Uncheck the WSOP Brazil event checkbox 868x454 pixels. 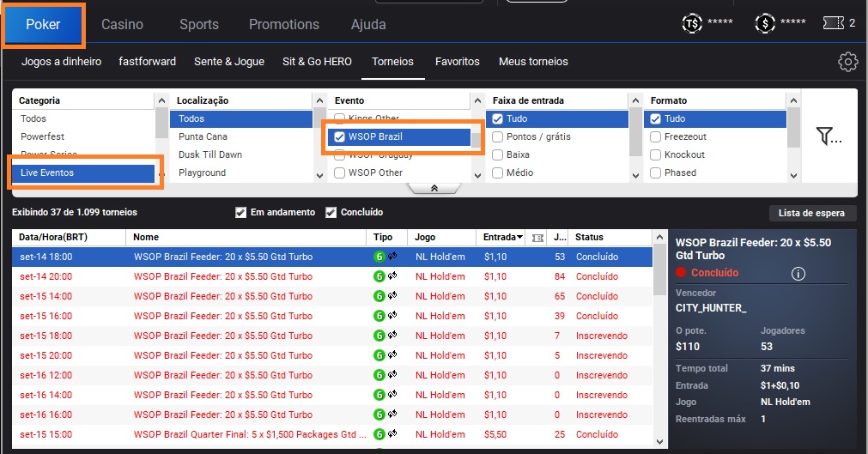(x=339, y=136)
